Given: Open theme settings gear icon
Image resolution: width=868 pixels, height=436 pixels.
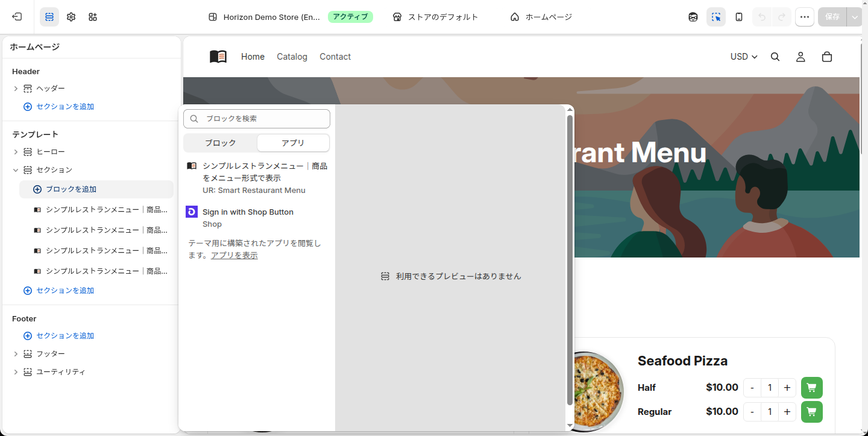Looking at the screenshot, I should point(71,17).
